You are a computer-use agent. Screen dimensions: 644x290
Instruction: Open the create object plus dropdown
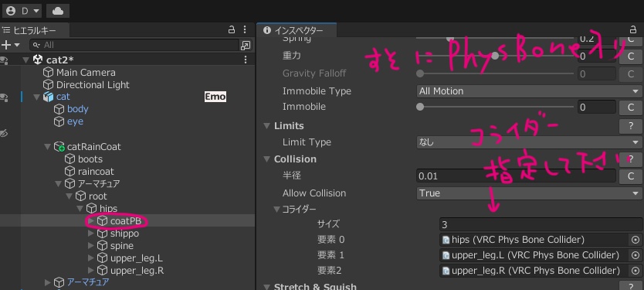point(10,45)
